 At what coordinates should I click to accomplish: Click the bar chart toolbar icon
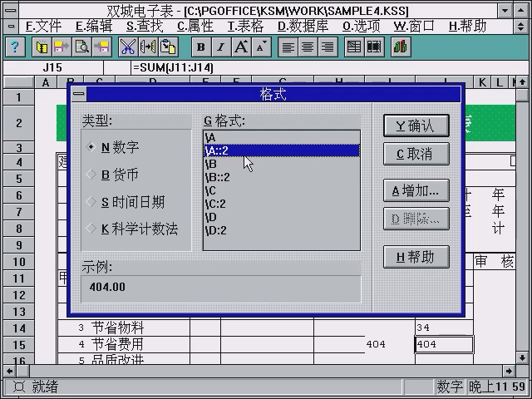coord(401,47)
